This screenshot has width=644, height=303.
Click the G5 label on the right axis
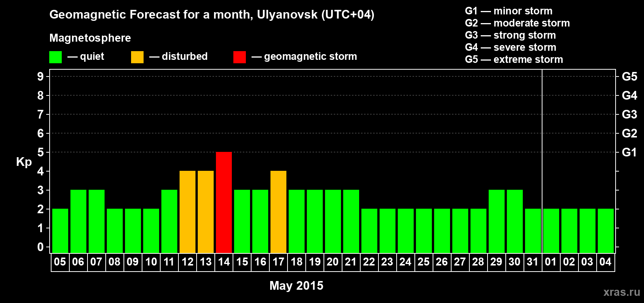tap(630, 77)
